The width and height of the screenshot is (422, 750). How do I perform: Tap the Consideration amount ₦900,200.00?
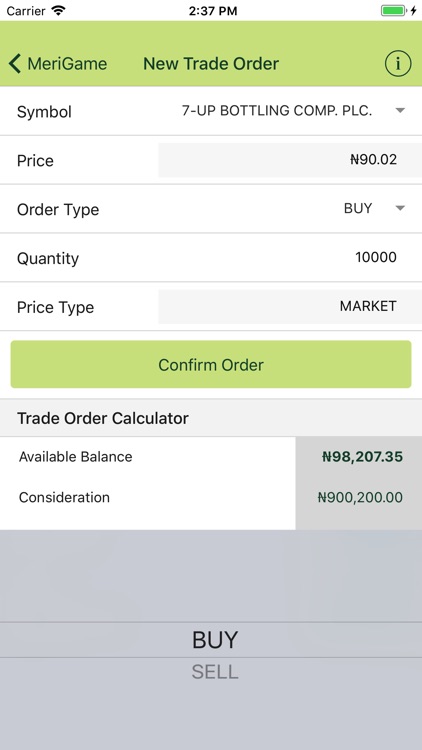click(x=360, y=497)
